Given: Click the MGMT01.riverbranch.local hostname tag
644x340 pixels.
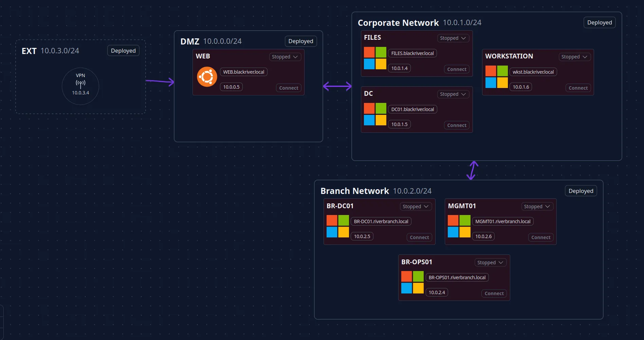Looking at the screenshot, I should click(503, 221).
